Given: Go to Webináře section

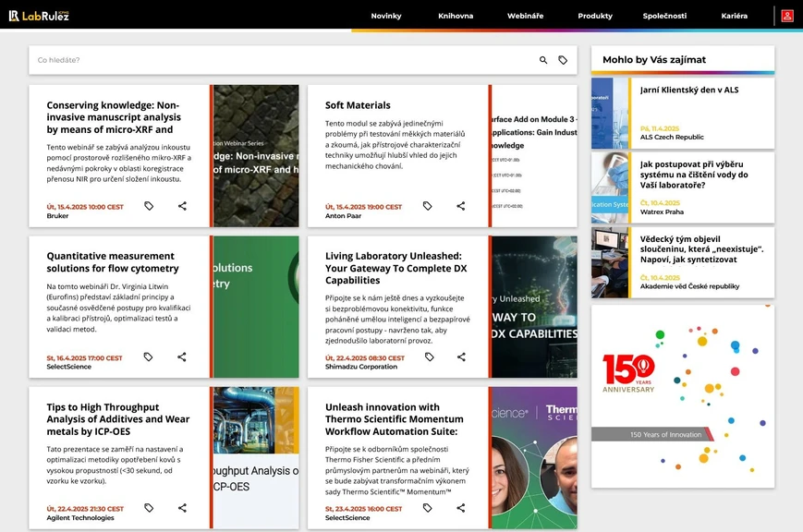Looking at the screenshot, I should 526,16.
